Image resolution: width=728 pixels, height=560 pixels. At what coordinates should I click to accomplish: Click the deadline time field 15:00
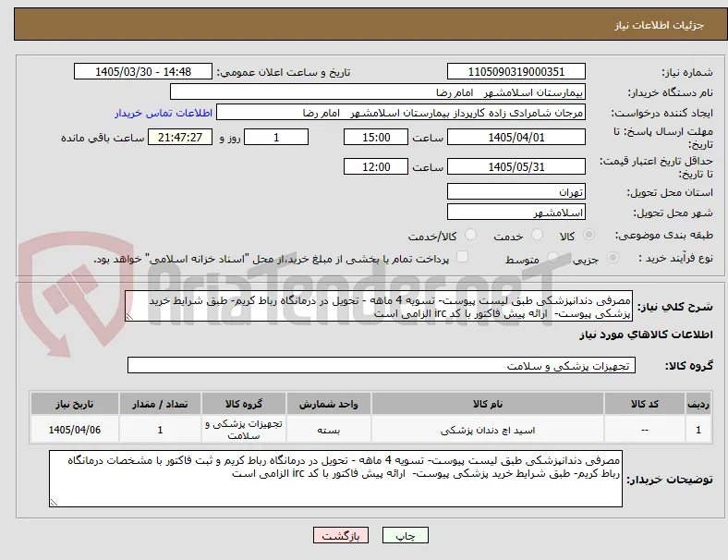pyautogui.click(x=376, y=138)
